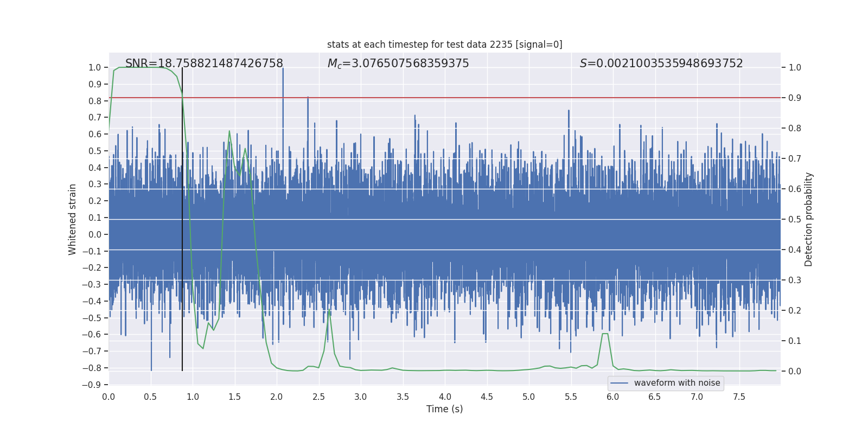The height and width of the screenshot is (434, 868).
Task: Click the 5.5 tick on the time axis
Action: (x=571, y=397)
